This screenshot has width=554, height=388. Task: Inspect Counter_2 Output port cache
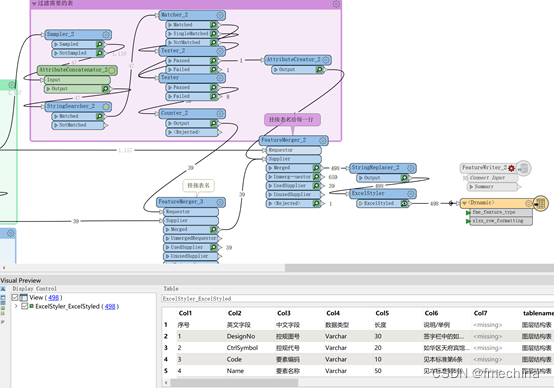pyautogui.click(x=214, y=123)
